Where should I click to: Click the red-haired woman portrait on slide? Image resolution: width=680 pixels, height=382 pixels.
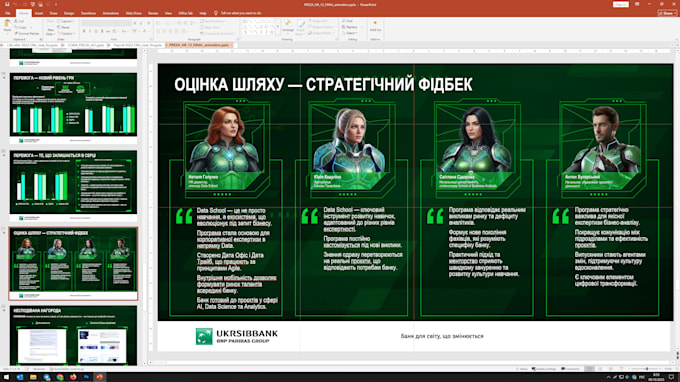point(226,140)
